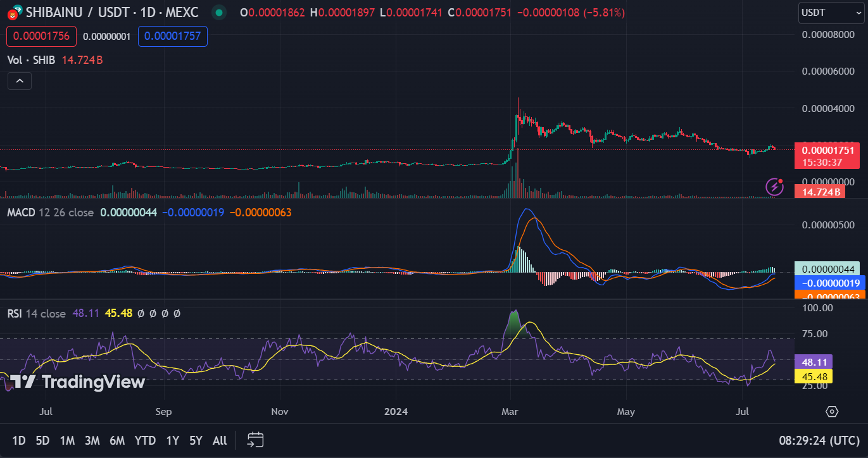Click the TradingView logo

78,381
